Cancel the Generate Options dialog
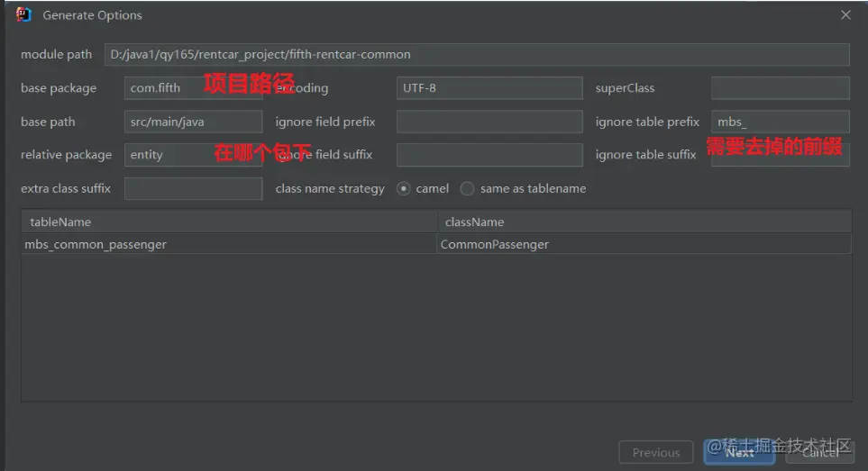 click(x=820, y=452)
